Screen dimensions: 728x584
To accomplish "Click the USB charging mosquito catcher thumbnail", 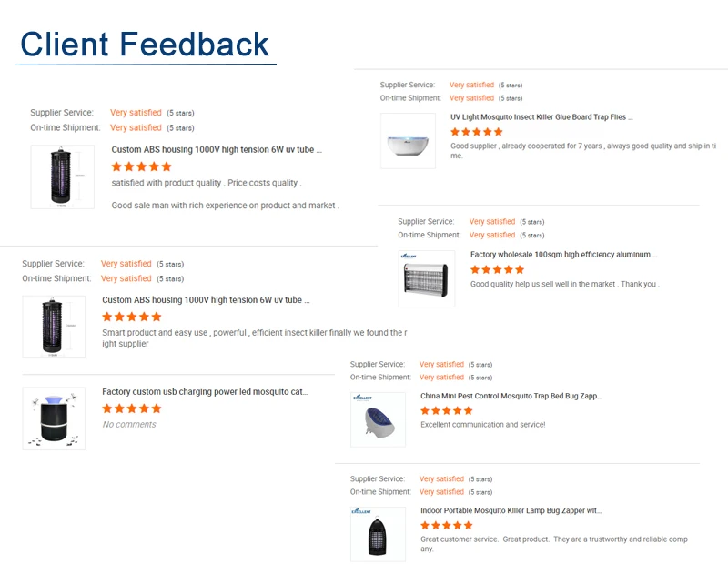I will click(54, 418).
